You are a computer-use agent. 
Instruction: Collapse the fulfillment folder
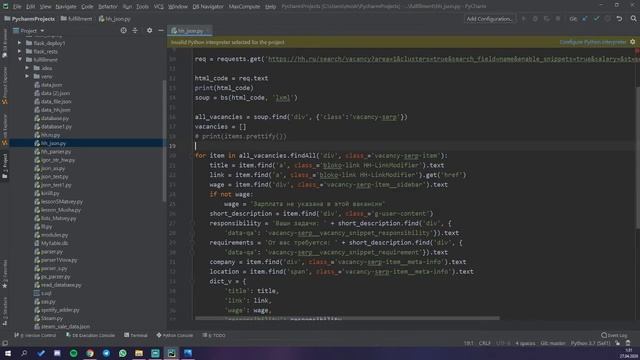coord(20,60)
